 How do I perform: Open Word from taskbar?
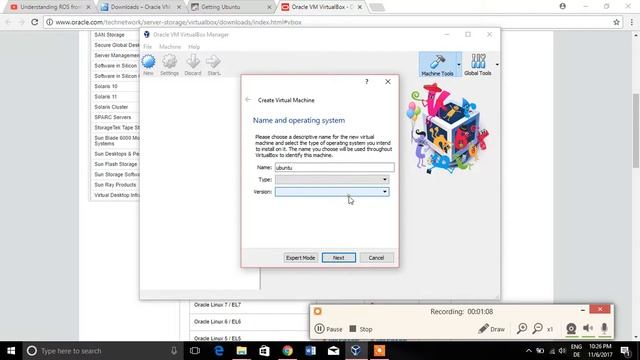click(x=310, y=351)
